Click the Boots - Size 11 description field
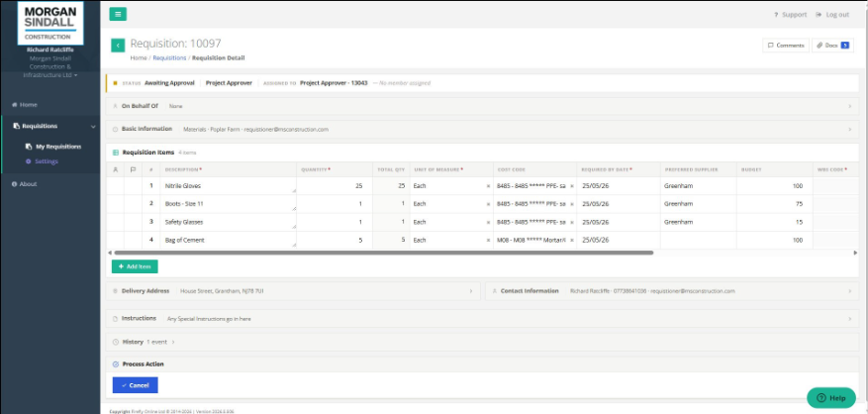868x414 pixels. pos(230,204)
